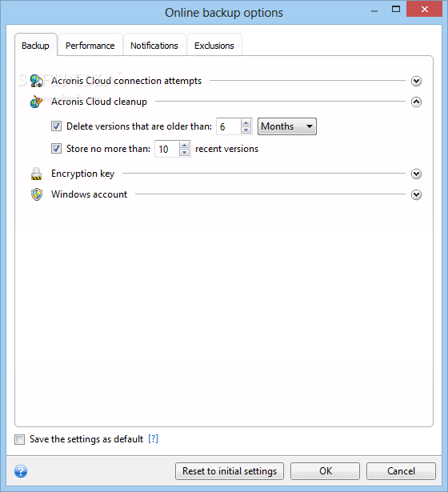Click the Acronis Cloud cleanup heading text
This screenshot has width=448, height=492.
pos(99,102)
